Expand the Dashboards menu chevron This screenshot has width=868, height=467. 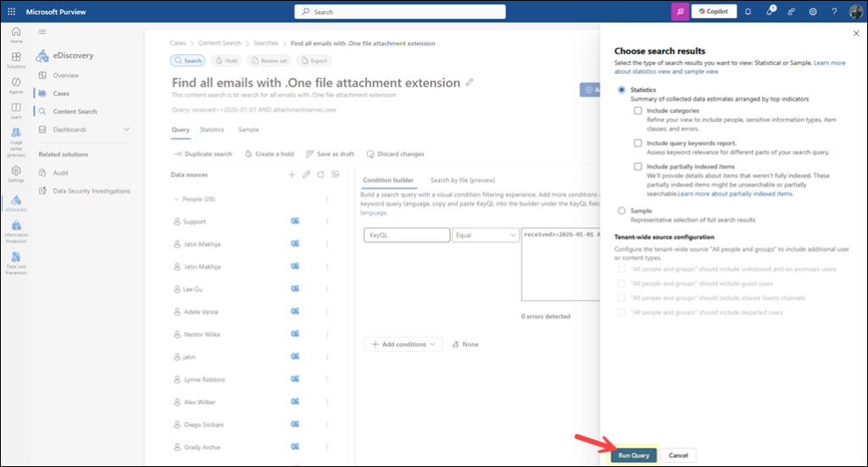pos(126,130)
